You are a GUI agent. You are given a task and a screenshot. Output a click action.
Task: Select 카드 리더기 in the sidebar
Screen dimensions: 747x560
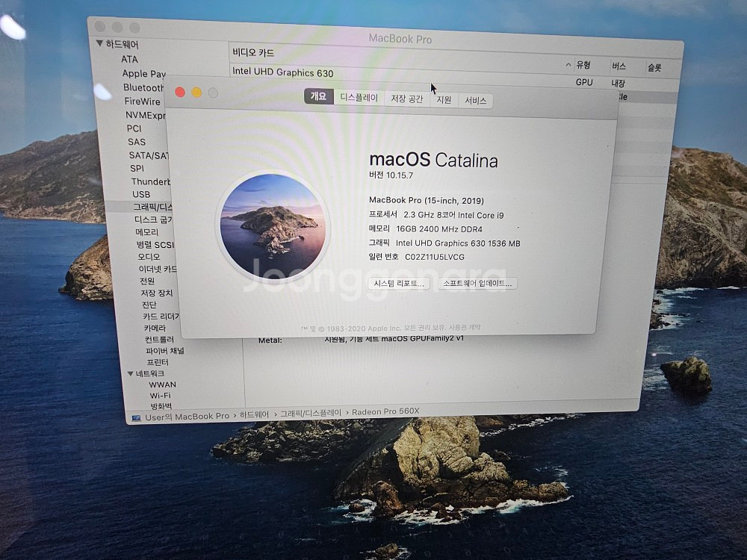click(161, 316)
